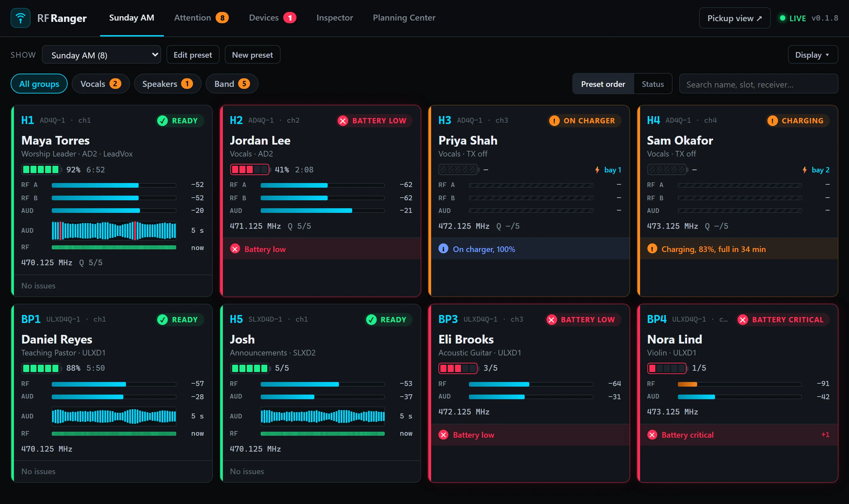Image resolution: width=849 pixels, height=504 pixels.
Task: Click the RF Ranger wifi logo icon
Action: click(x=20, y=18)
